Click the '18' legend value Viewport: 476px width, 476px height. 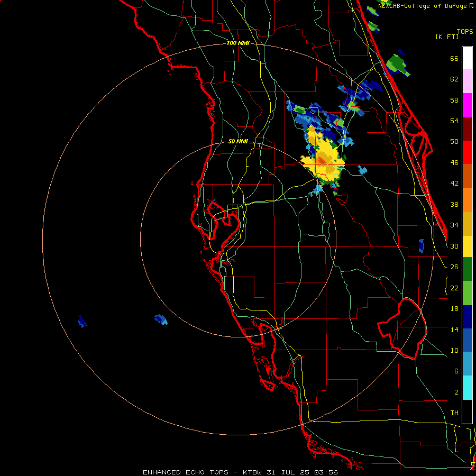coord(454,309)
